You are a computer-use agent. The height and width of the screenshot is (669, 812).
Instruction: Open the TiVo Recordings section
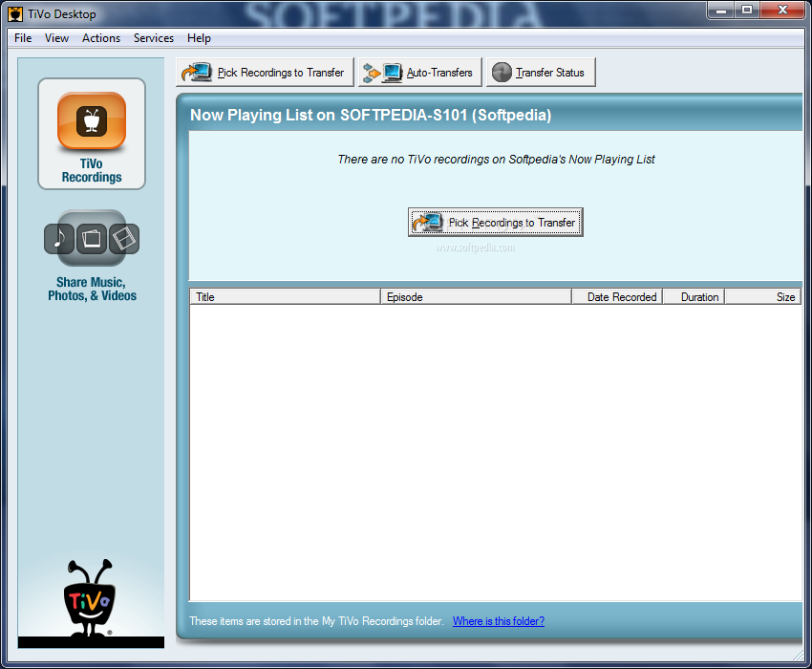point(92,134)
